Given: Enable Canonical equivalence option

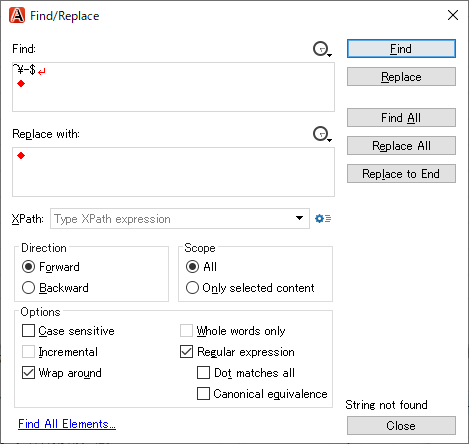Looking at the screenshot, I should (x=203, y=394).
